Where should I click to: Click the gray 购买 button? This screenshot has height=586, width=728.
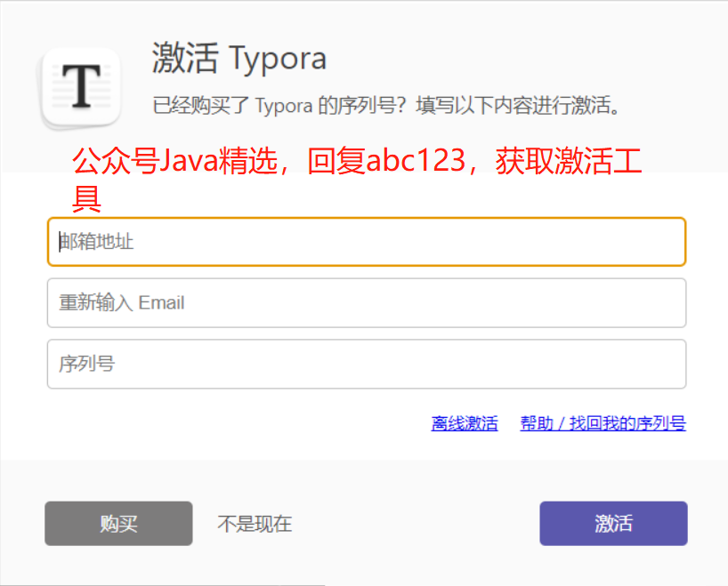(x=118, y=524)
